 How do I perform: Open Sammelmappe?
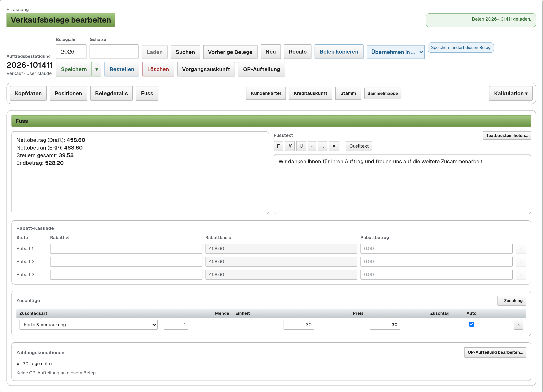click(x=383, y=93)
